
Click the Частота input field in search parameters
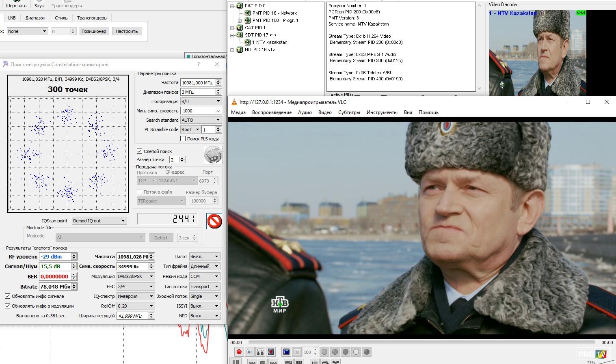click(198, 82)
